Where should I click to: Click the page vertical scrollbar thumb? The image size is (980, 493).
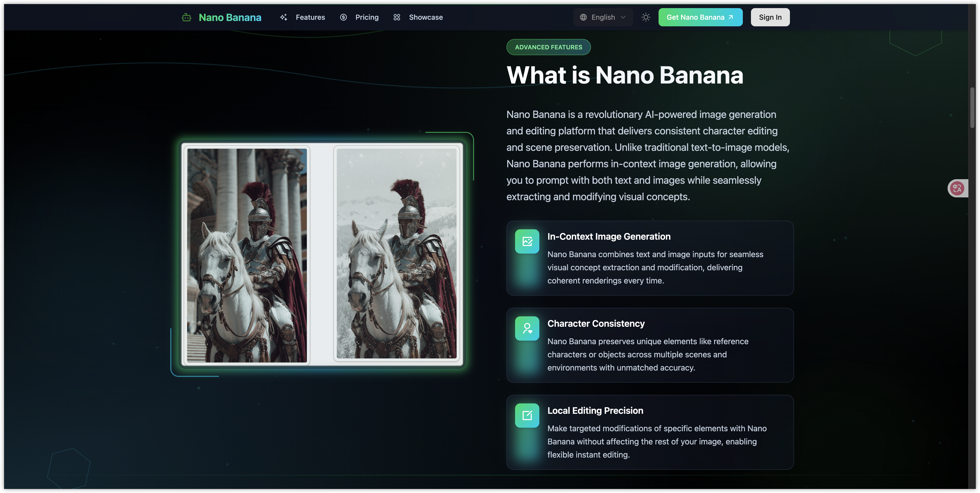pos(972,108)
